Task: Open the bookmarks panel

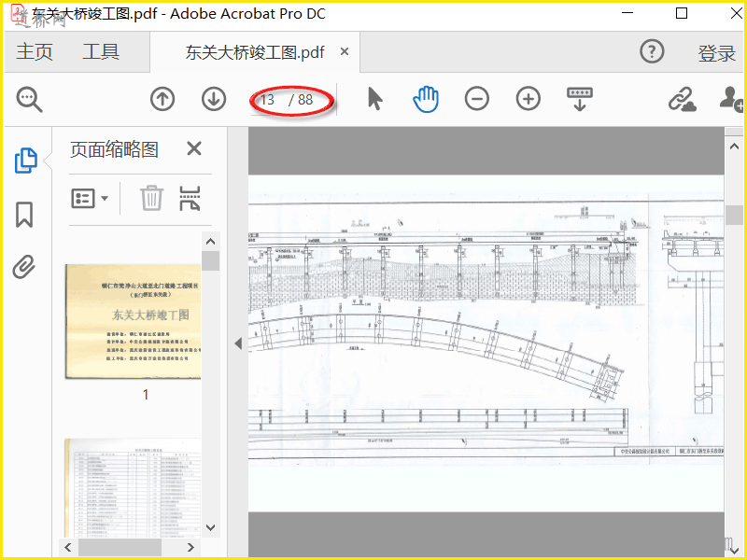Action: point(24,215)
